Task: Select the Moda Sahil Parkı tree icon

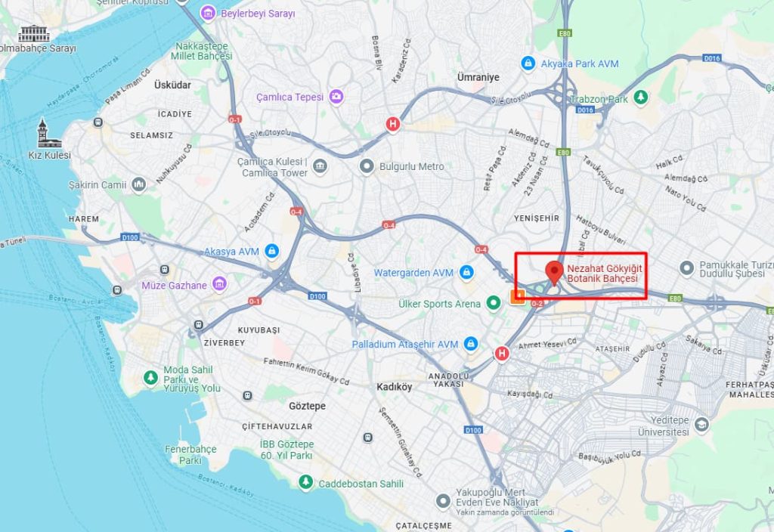Action: point(150,378)
